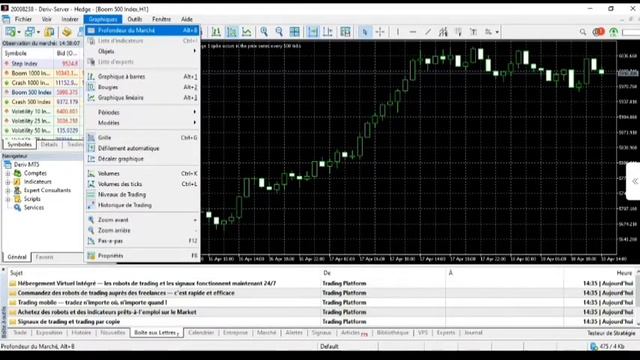
Task: Toggle Défilement automatique option
Action: tap(142, 149)
